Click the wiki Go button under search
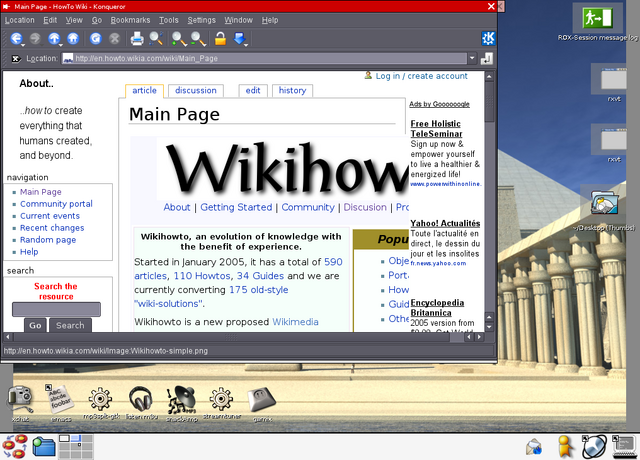Viewport: 640px width, 460px height. coord(35,325)
